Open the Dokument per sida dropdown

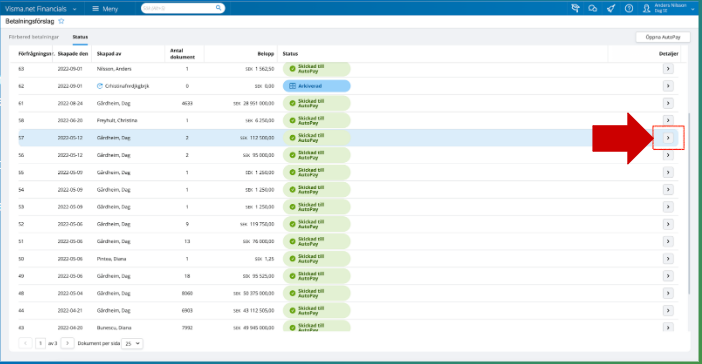pyautogui.click(x=132, y=343)
